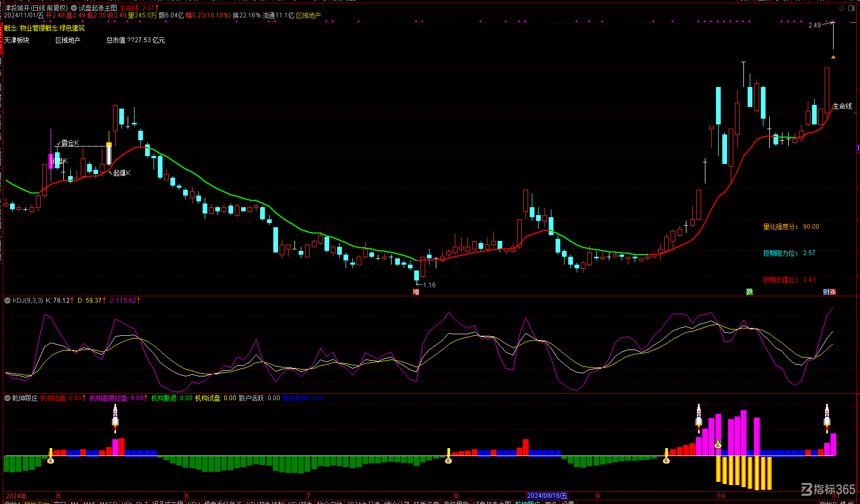Click the 区域地产 label under concept row
The image size is (860, 504).
click(x=68, y=40)
